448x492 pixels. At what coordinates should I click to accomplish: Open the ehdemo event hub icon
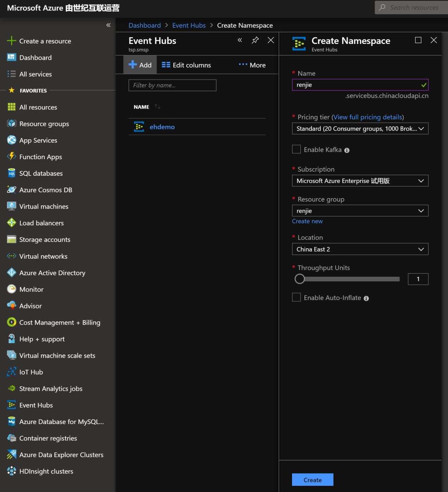139,127
